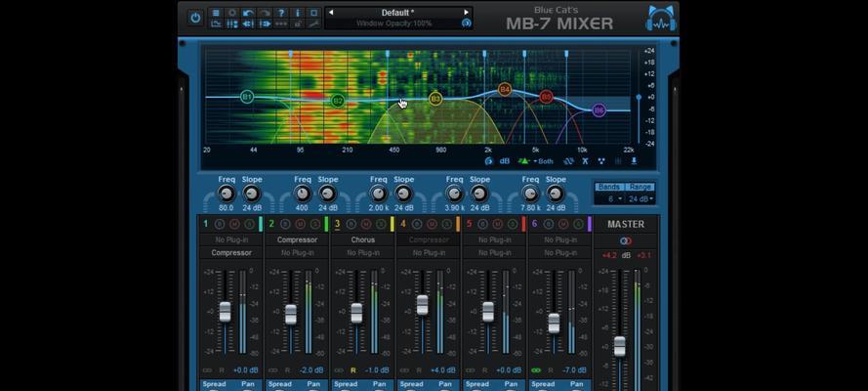Image resolution: width=868 pixels, height=391 pixels.
Task: Select previous preset arrow beside Default
Action: coord(331,12)
